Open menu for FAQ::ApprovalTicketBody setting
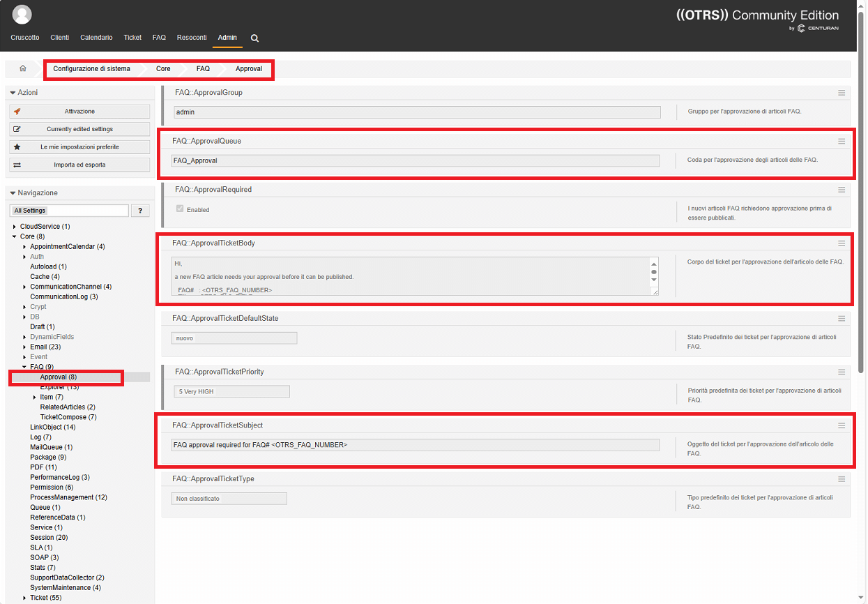Screen dimensions: 868x604 [842, 243]
